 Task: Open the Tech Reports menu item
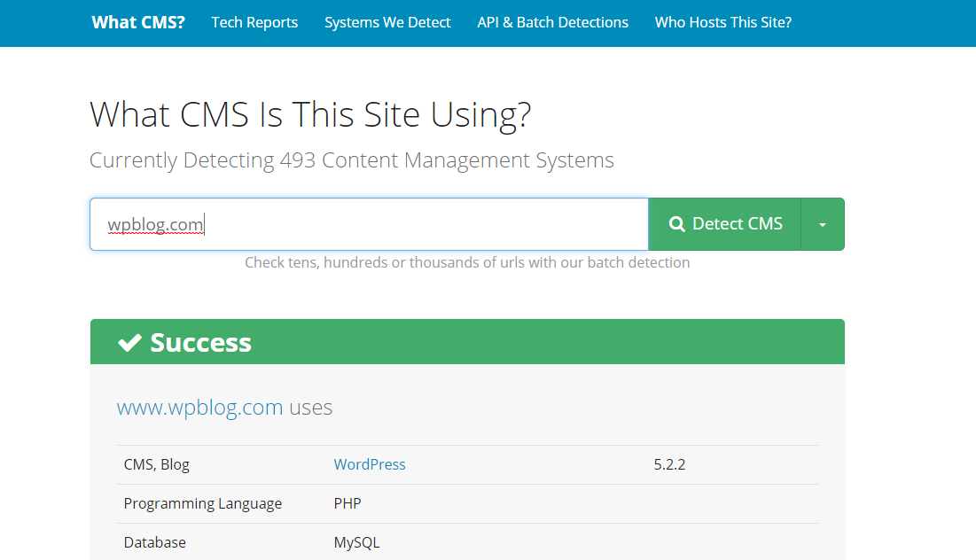click(254, 22)
